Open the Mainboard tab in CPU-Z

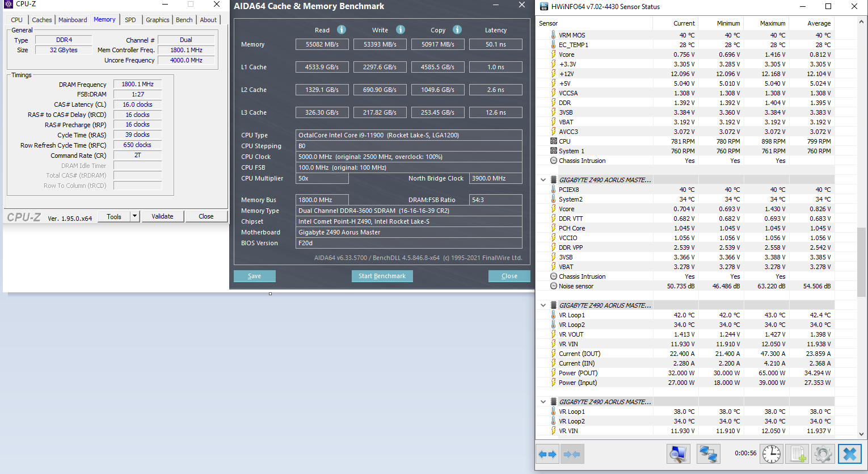73,20
